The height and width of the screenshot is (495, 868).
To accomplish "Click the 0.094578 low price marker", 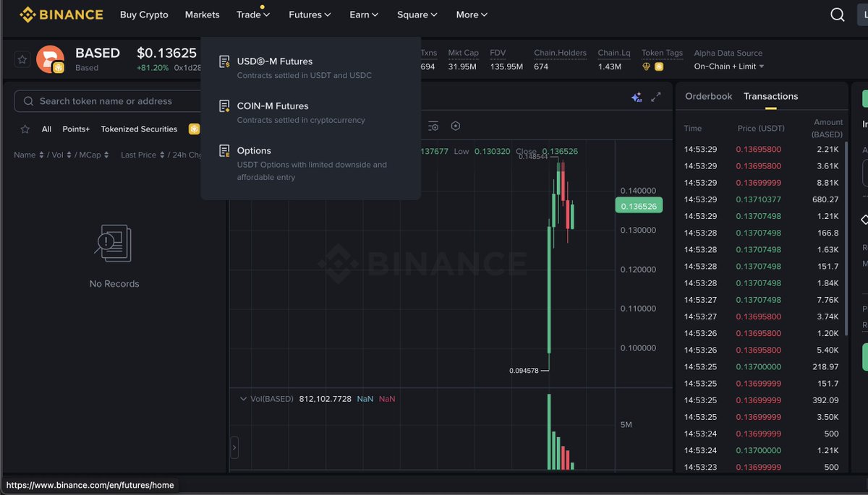I will tap(524, 371).
